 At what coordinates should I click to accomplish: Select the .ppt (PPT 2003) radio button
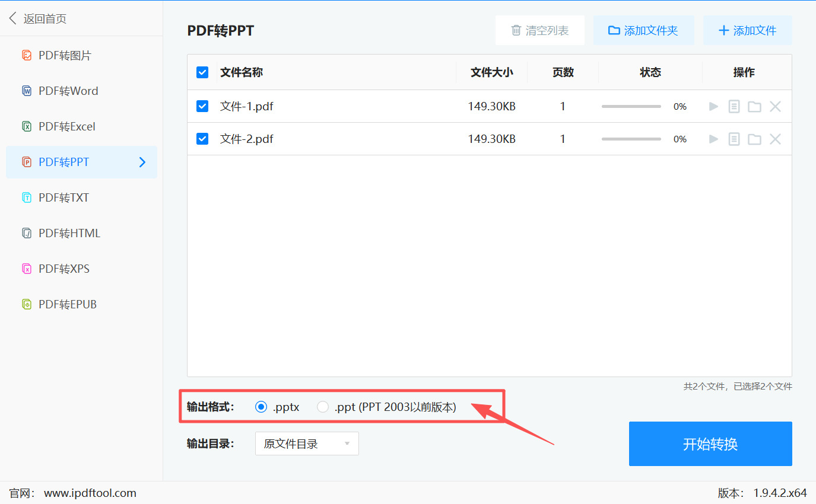322,407
